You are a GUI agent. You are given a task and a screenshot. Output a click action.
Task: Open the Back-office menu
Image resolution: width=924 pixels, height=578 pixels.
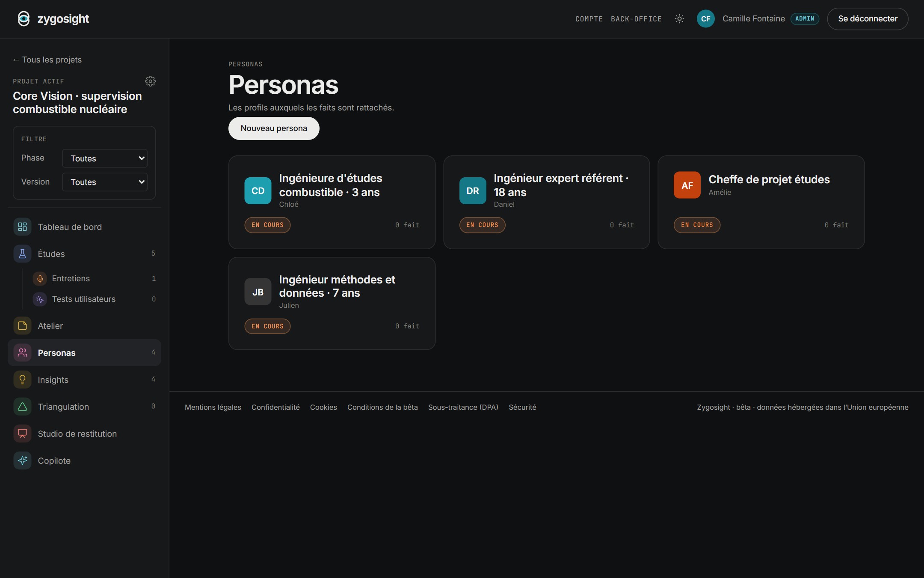pos(636,19)
